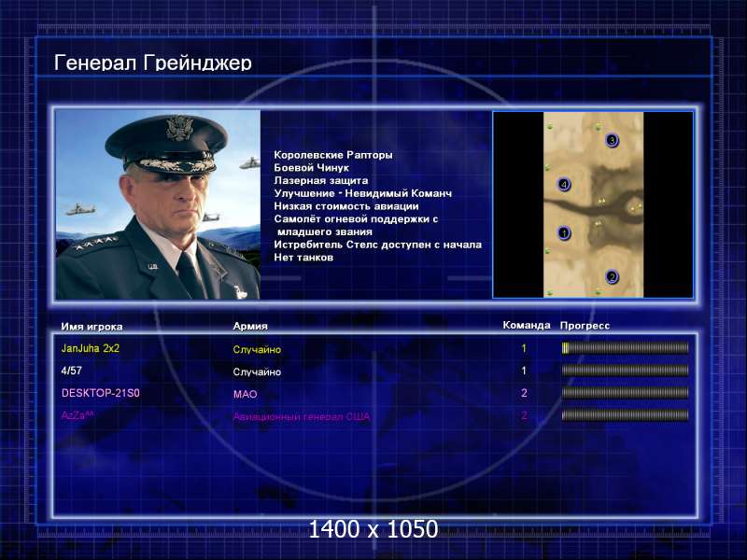Click the loading progress bar for AzZa^^
747x560 pixels.
(x=625, y=415)
